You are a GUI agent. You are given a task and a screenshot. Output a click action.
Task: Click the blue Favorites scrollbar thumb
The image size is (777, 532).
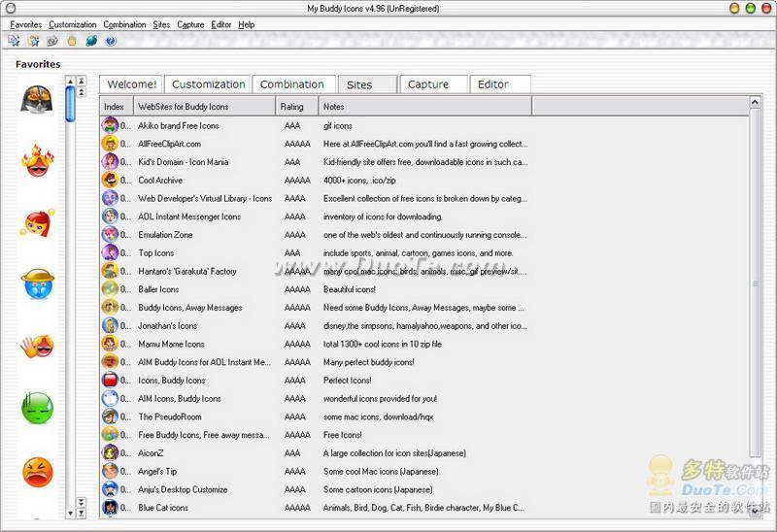70,104
